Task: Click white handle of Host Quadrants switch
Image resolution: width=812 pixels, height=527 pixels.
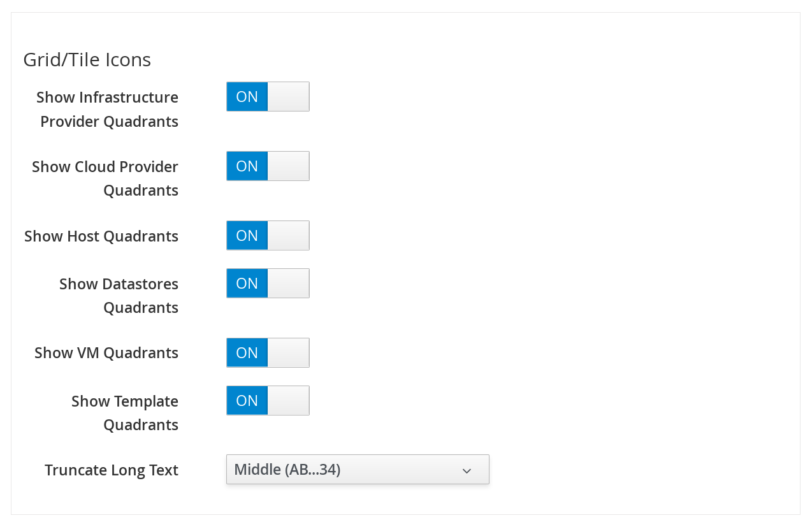Action: coord(288,236)
